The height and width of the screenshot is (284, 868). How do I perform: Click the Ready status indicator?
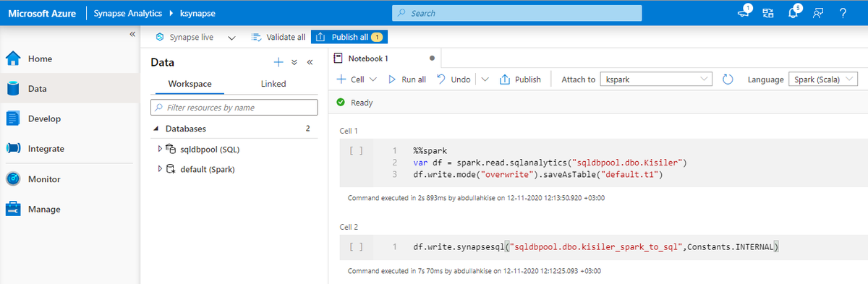354,103
